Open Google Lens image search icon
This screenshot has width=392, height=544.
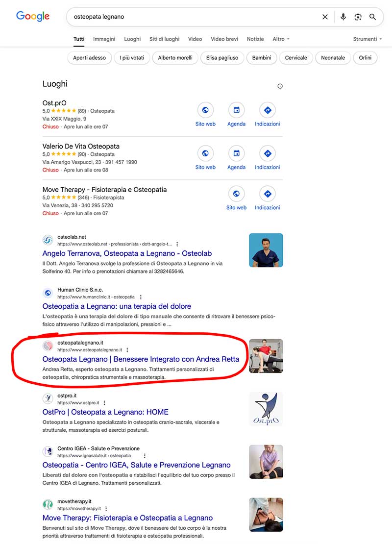tap(358, 17)
